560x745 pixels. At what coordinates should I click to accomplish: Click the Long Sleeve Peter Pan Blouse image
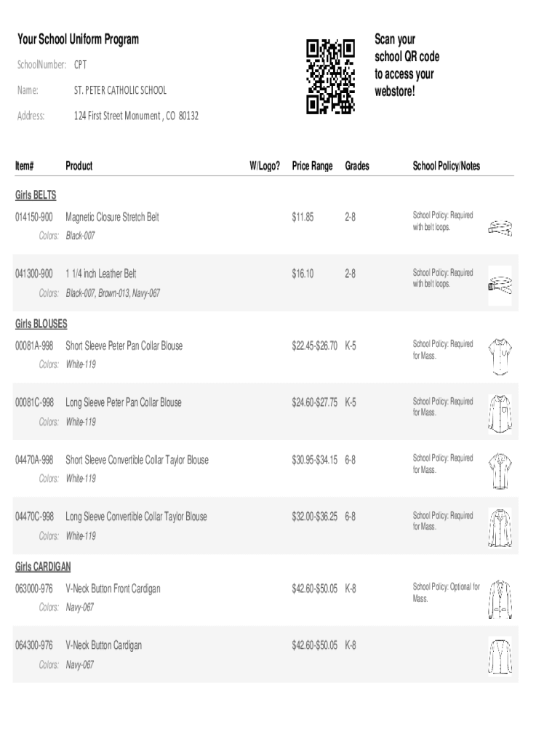[x=500, y=413]
